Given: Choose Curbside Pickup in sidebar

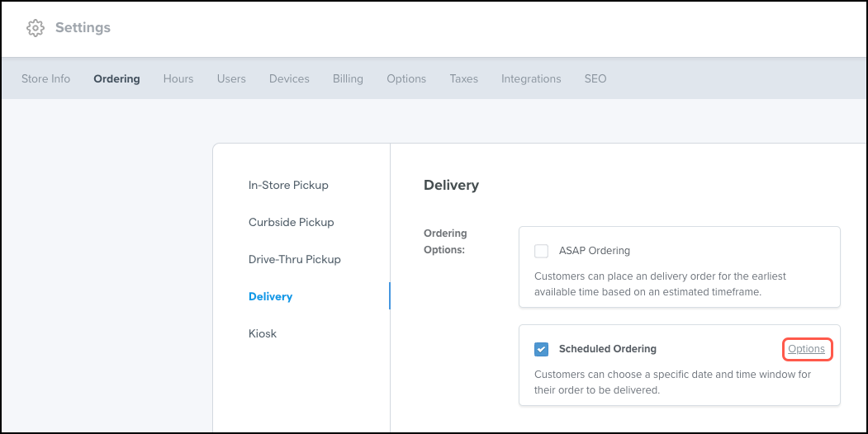Looking at the screenshot, I should coord(292,222).
